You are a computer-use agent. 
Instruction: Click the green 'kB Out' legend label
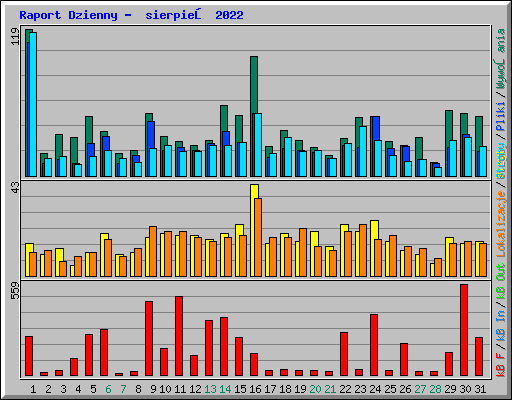point(501,282)
